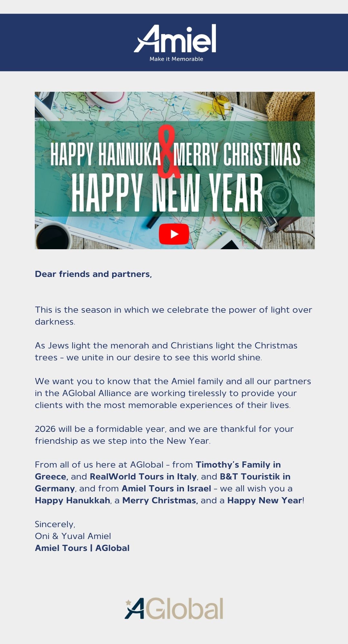
Task: Click the red YouTube play button
Action: [174, 234]
